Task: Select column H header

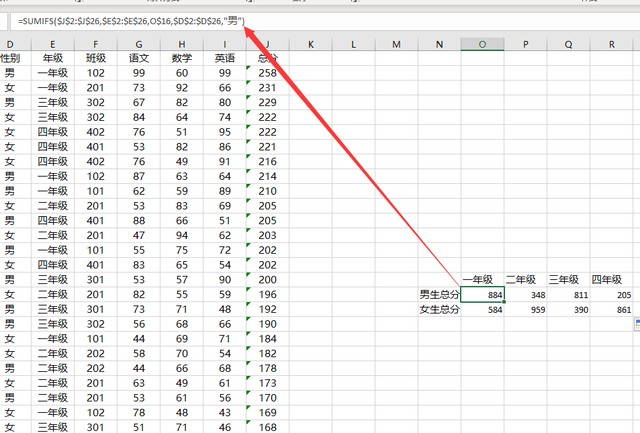Action: pos(182,44)
